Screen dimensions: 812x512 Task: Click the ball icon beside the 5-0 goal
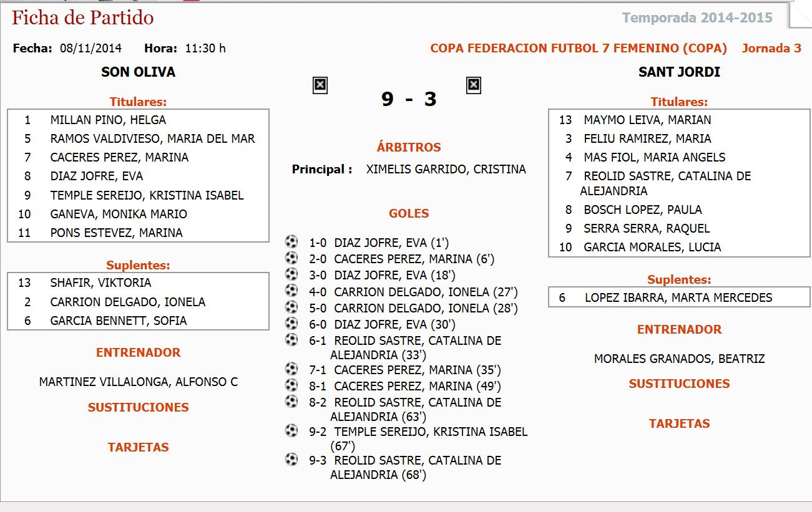[x=291, y=307]
